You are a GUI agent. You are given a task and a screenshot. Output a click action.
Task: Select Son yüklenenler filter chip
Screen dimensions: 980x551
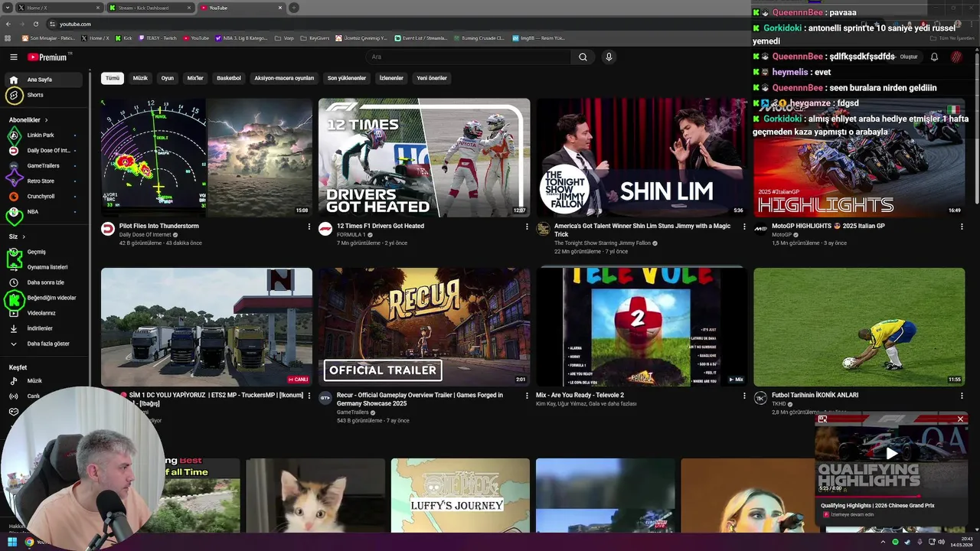click(x=347, y=78)
